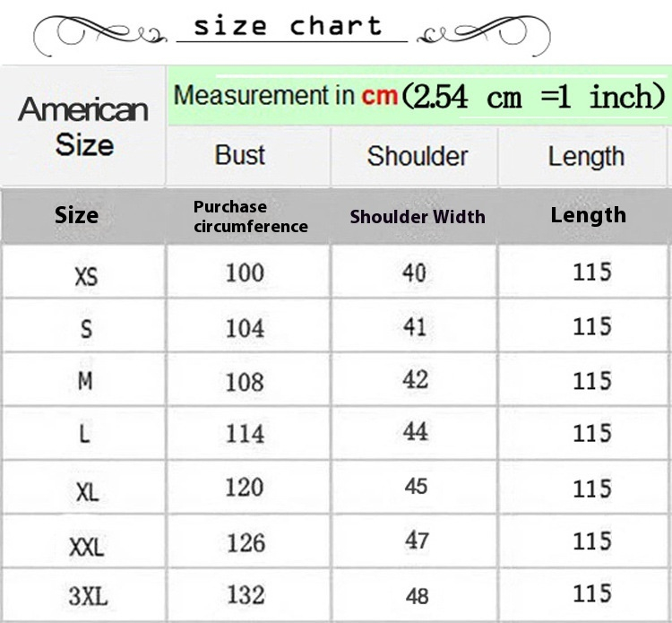Click the left decorative swirl ornament
This screenshot has height=623, width=672.
tap(99, 36)
